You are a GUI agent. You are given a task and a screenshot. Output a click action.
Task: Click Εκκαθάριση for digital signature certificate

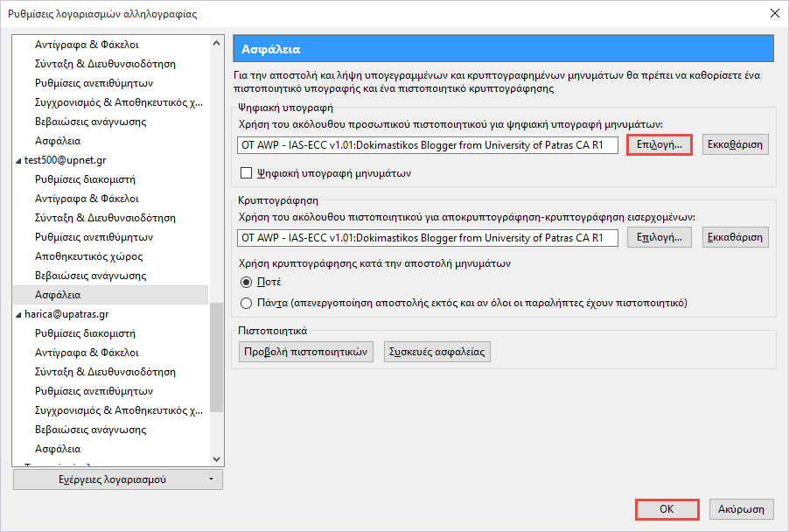[735, 144]
